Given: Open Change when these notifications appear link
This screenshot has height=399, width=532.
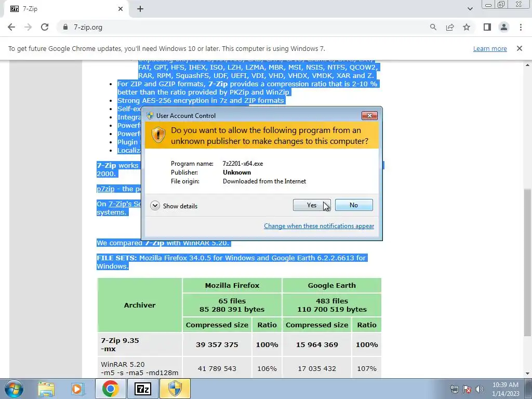Looking at the screenshot, I should click(319, 226).
